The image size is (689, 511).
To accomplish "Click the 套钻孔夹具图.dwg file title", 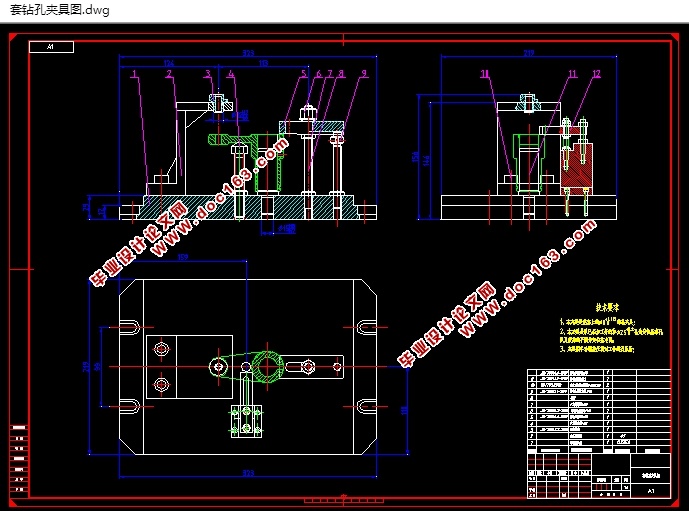I will tap(59, 10).
